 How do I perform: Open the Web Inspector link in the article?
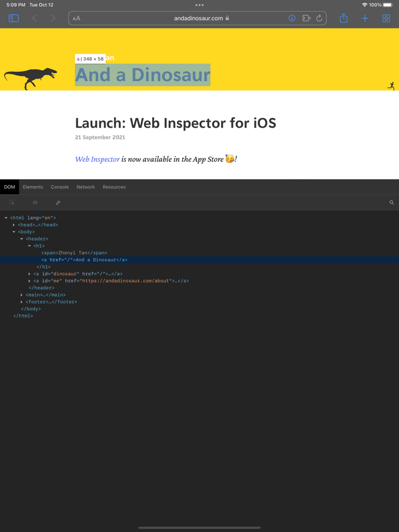97,159
